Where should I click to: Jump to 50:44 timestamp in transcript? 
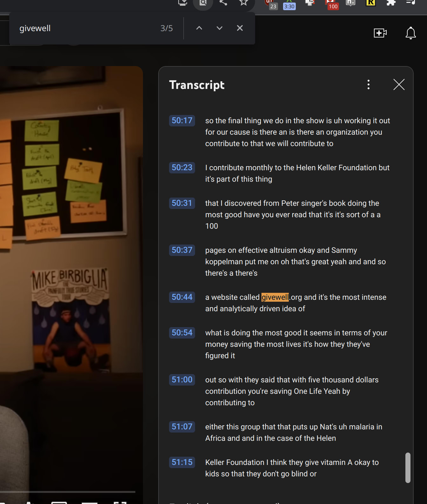point(182,297)
